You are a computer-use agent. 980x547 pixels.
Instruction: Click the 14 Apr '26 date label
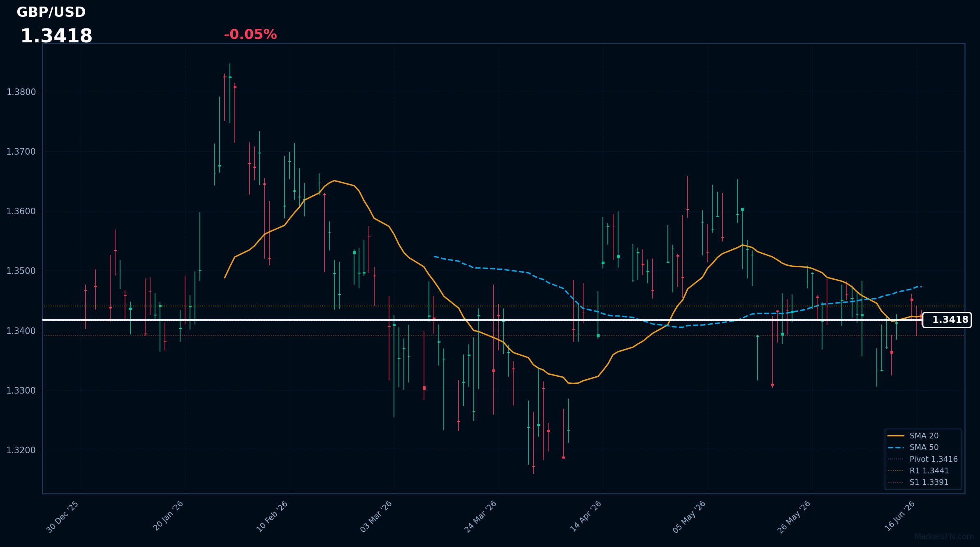click(x=585, y=516)
